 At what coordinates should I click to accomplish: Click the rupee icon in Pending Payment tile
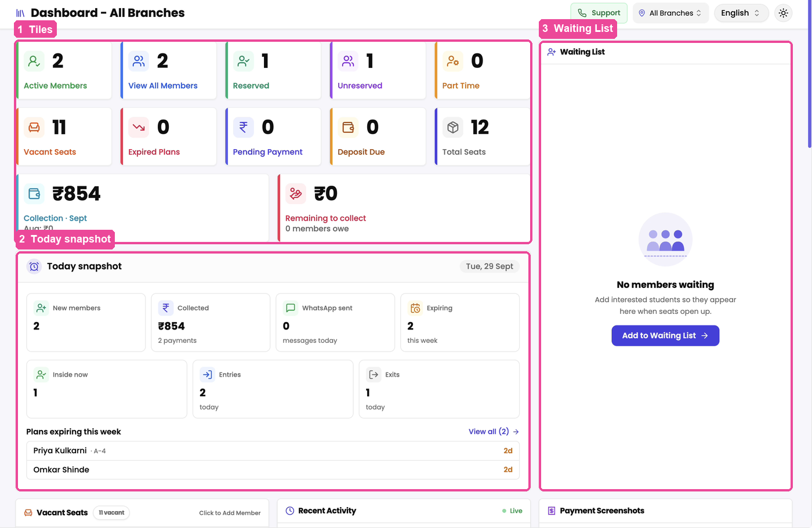[x=244, y=127]
